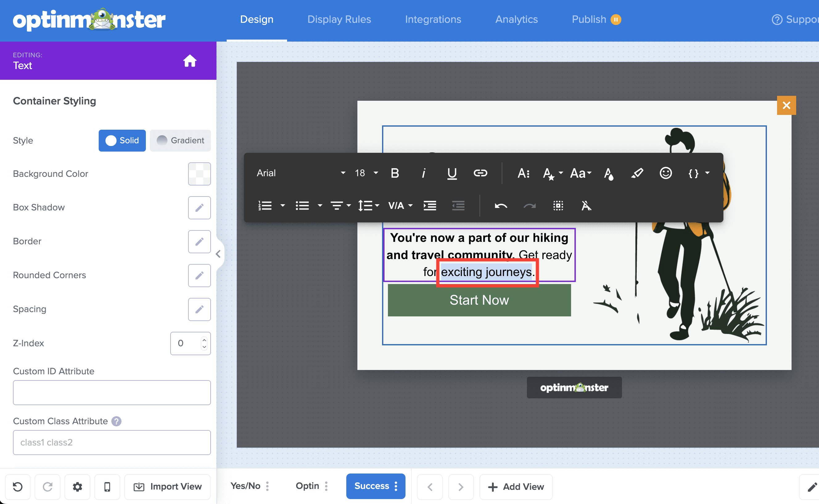This screenshot has width=819, height=504.
Task: Open the emoji picker in toolbar
Action: (665, 173)
